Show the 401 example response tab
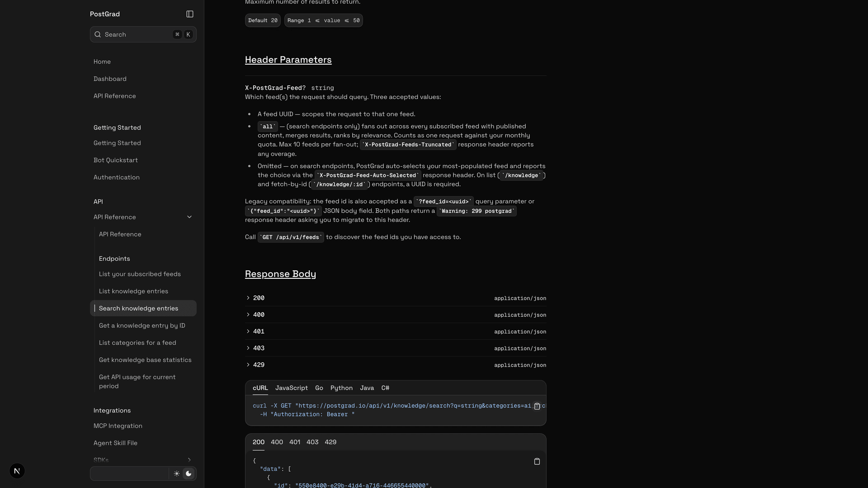Viewport: 868px width, 488px height. point(295,442)
